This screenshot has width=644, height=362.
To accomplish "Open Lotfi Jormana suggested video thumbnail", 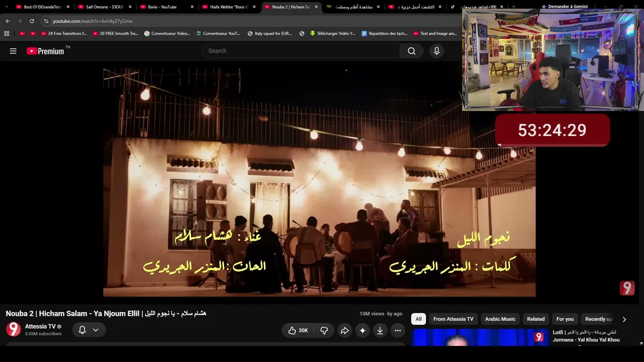I will (480, 337).
